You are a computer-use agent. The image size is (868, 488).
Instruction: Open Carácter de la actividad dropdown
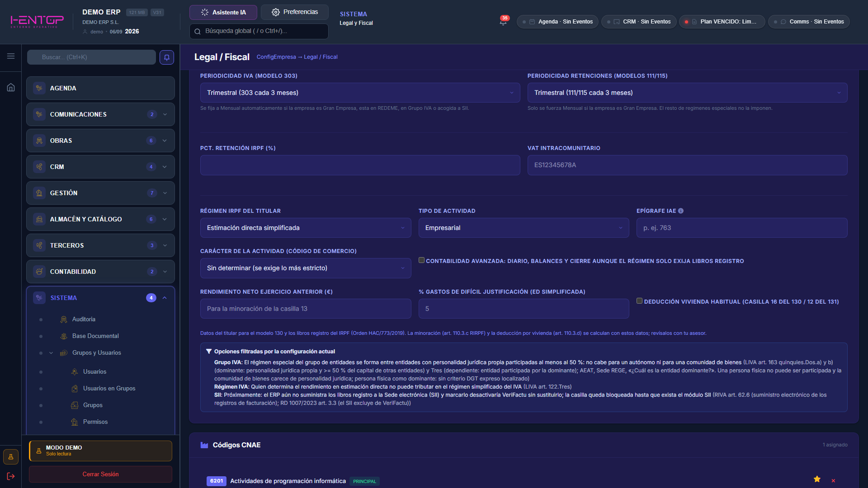point(306,268)
